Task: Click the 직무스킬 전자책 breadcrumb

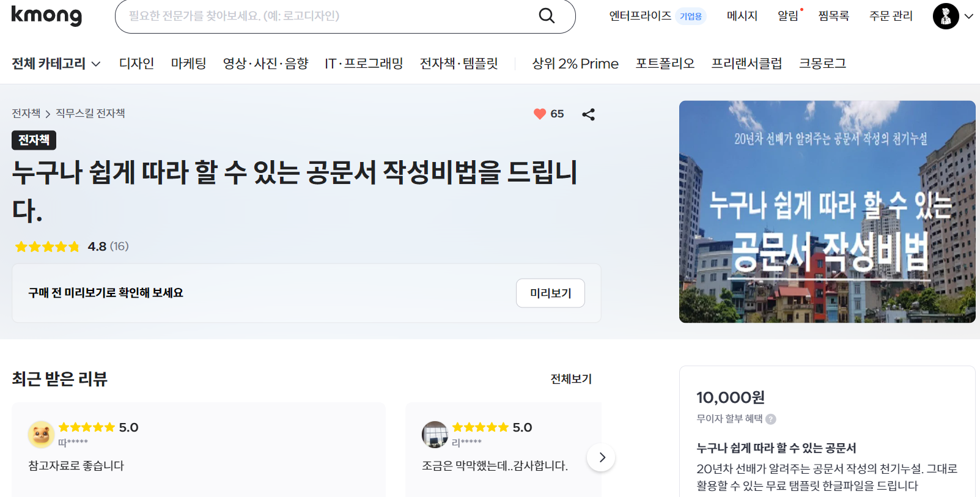Action: click(90, 113)
